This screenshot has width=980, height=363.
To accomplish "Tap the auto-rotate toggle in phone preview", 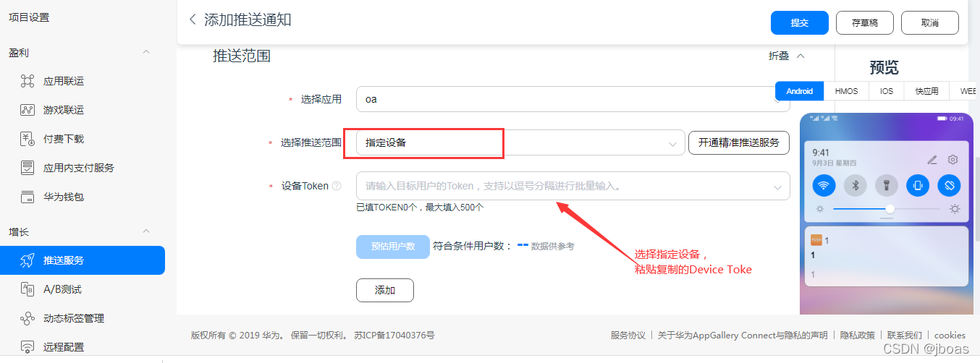I will point(949,185).
